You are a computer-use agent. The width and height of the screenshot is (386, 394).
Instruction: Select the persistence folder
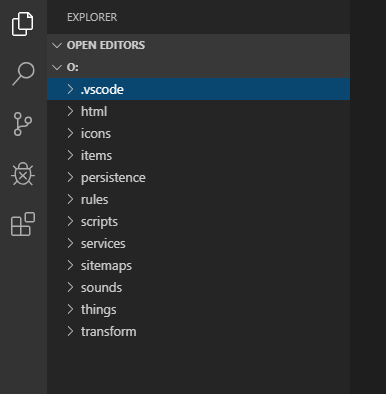click(198, 177)
